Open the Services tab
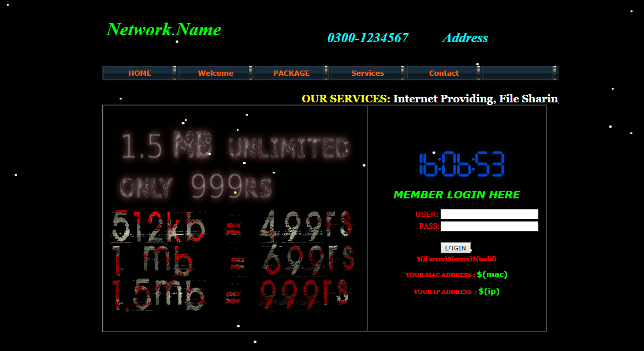 (367, 73)
